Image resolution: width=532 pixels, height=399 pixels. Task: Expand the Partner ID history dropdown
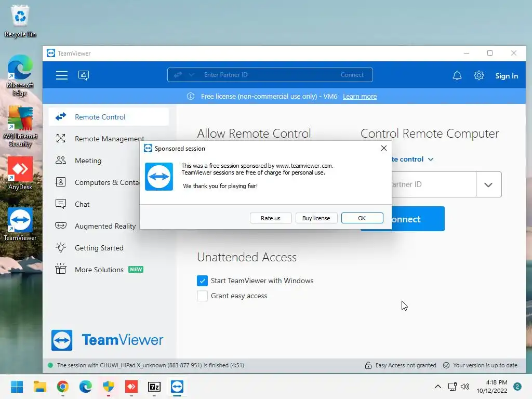point(488,184)
